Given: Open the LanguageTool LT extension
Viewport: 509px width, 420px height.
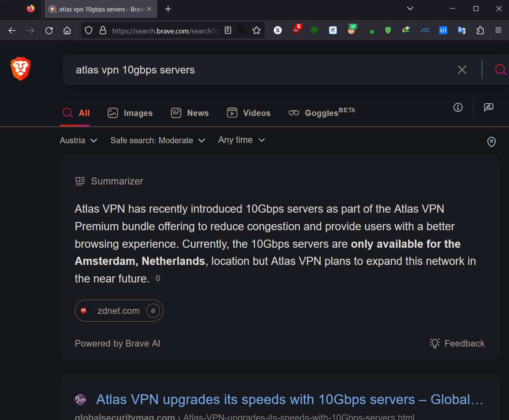Looking at the screenshot, I should 333,30.
